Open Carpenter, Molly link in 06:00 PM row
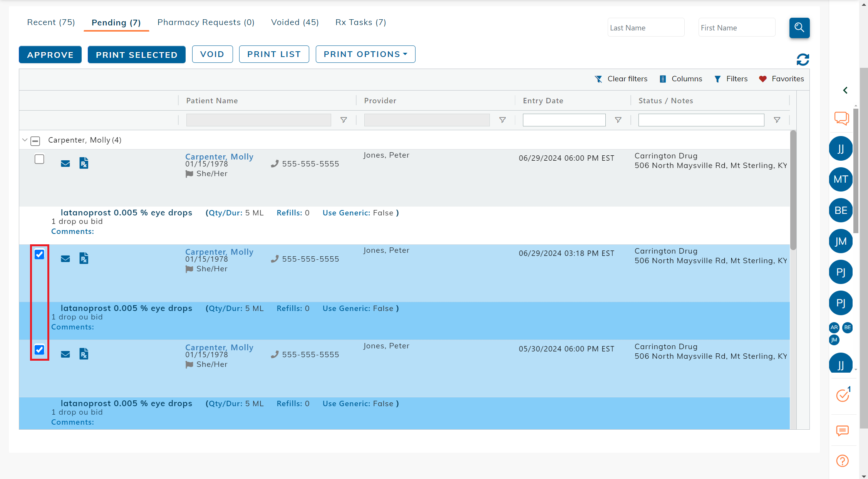 (x=219, y=156)
